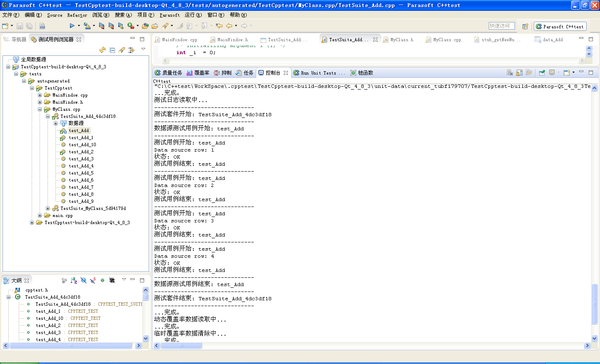Expand 数据源 data source node
This screenshot has width=600, height=364.
[56, 123]
